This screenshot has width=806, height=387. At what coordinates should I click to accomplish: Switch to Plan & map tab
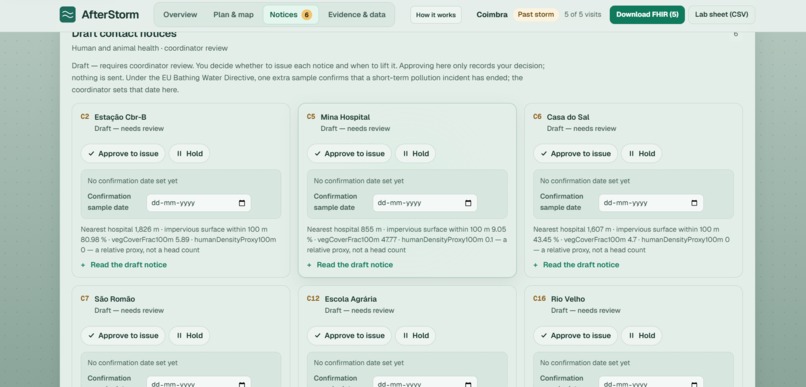coord(233,14)
